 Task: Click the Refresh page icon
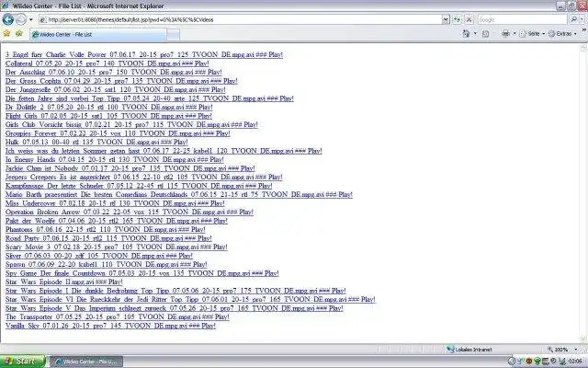[x=457, y=19]
